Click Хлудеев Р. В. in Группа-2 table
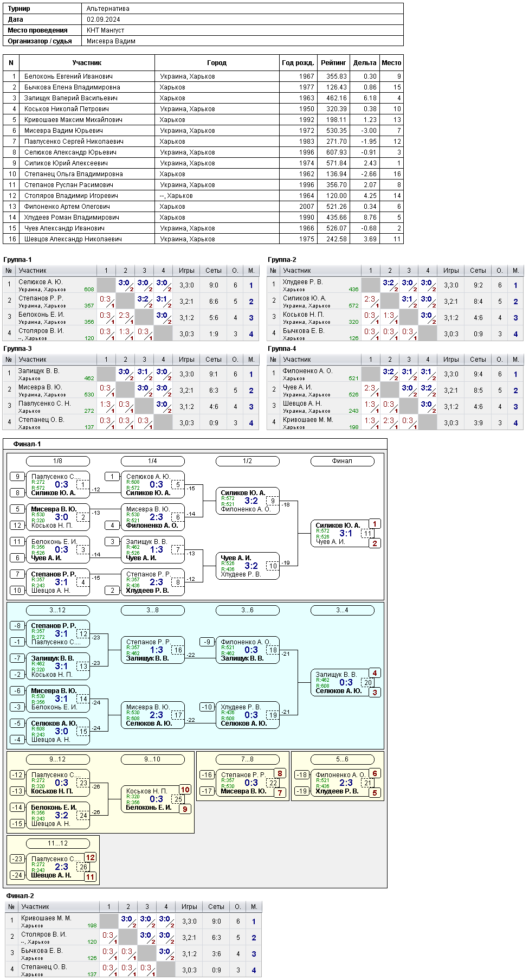Viewport: 529px width, 980px height. click(x=302, y=282)
